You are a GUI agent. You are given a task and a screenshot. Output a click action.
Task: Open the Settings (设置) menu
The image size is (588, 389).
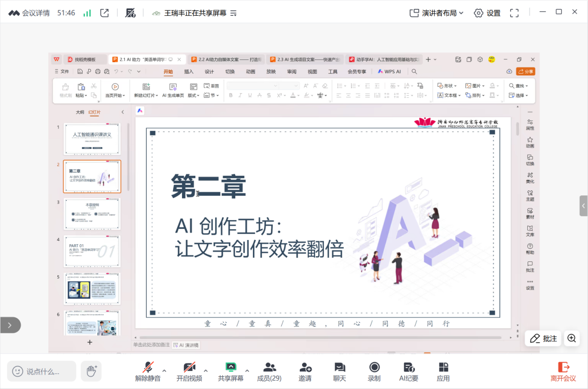point(487,13)
